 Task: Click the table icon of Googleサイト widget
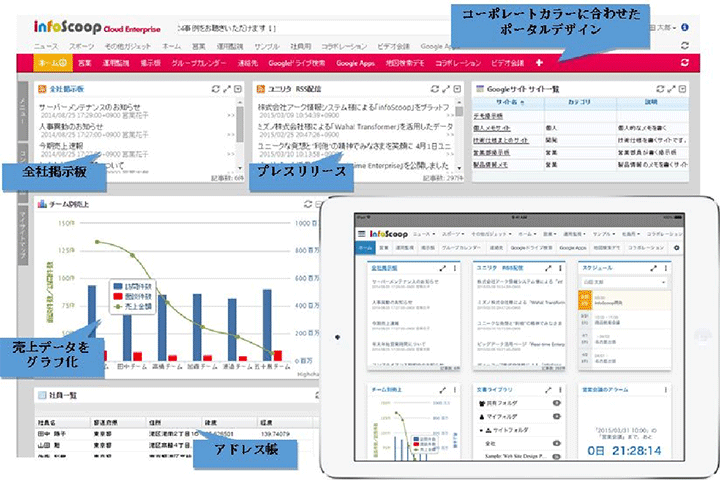(480, 89)
